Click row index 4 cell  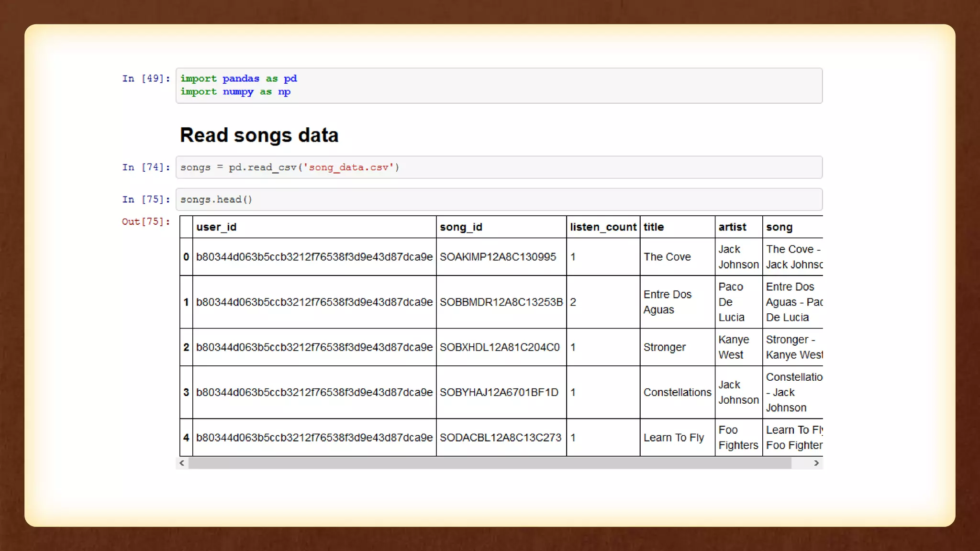[x=186, y=438]
